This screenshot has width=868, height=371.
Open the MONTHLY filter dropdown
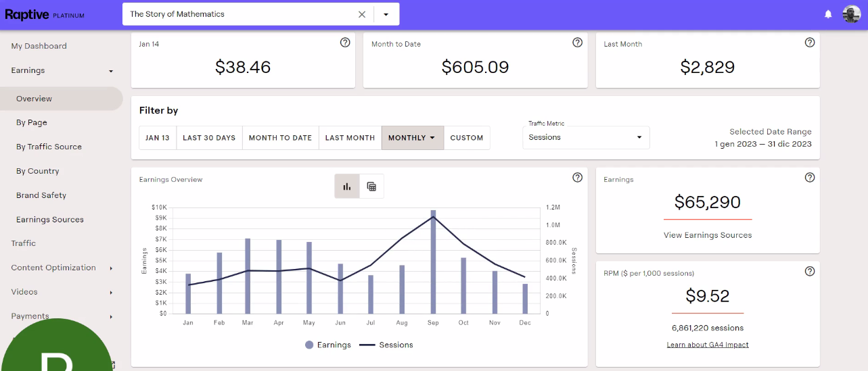pos(413,138)
